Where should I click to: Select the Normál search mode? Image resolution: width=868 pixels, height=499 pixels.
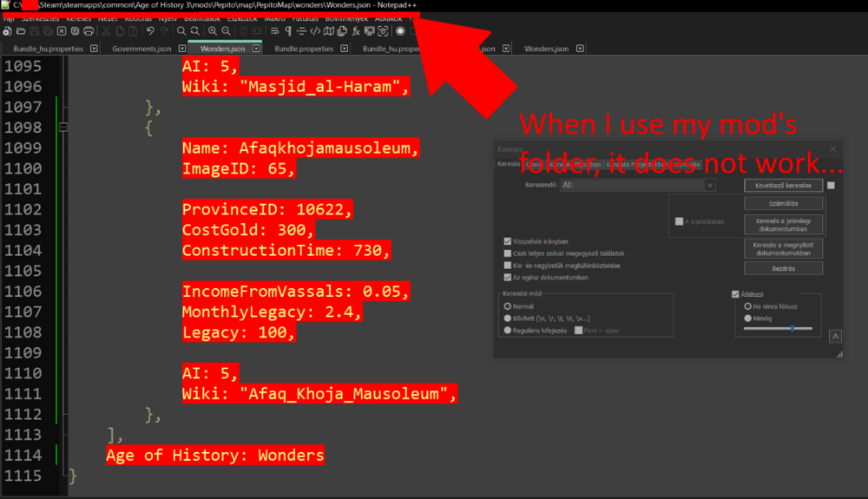coord(508,306)
